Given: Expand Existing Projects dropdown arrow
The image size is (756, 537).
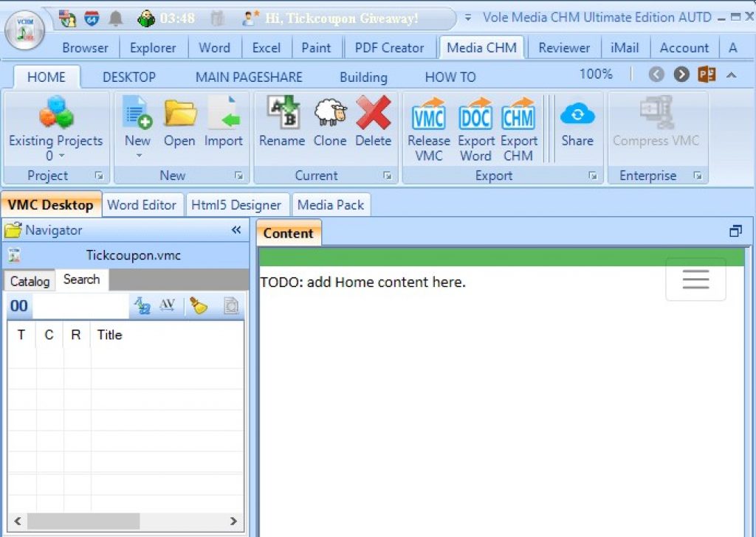Looking at the screenshot, I should [x=62, y=156].
